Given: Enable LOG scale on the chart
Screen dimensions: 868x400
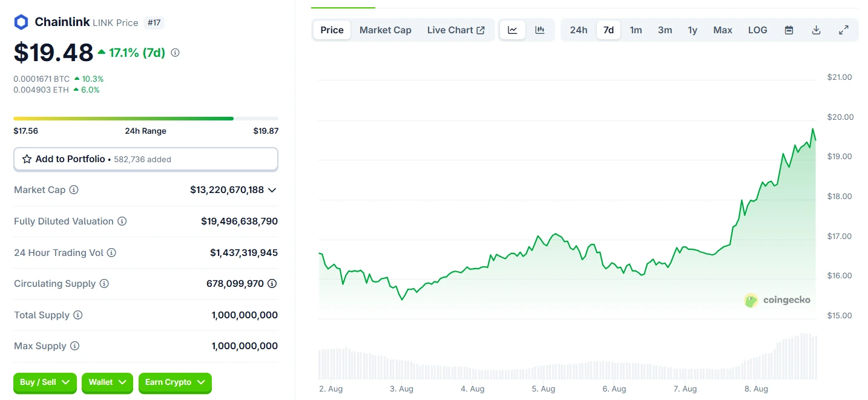Looking at the screenshot, I should tap(757, 29).
